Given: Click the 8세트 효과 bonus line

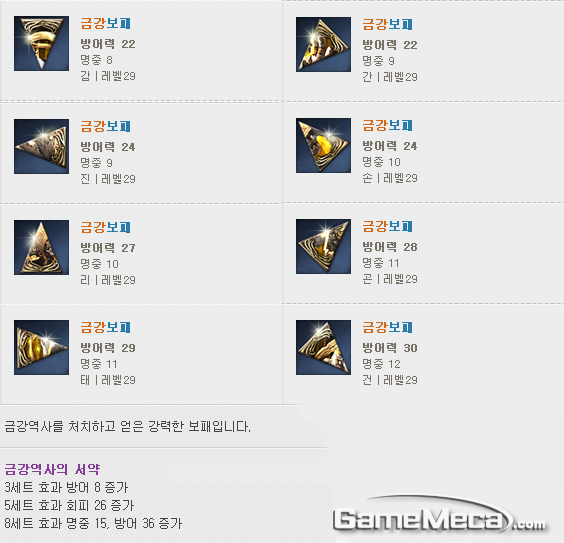Looking at the screenshot, I should point(93,523).
